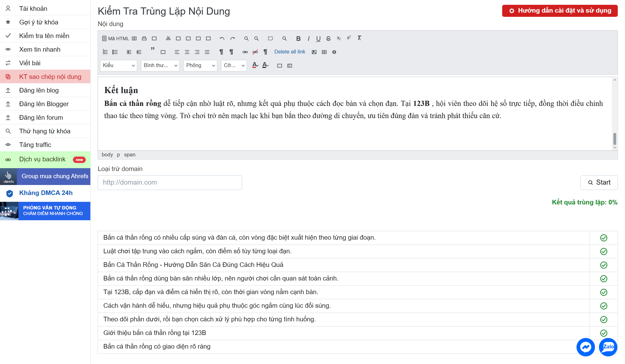Screen dimensions: 625x364
Task: Open Tài khoản in the sidebar
Action: (x=45, y=9)
